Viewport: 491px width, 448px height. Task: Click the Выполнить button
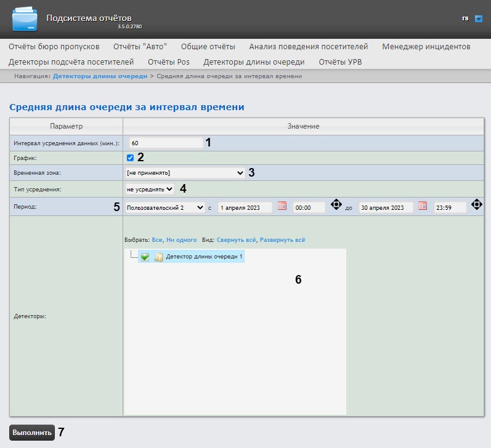point(32,433)
